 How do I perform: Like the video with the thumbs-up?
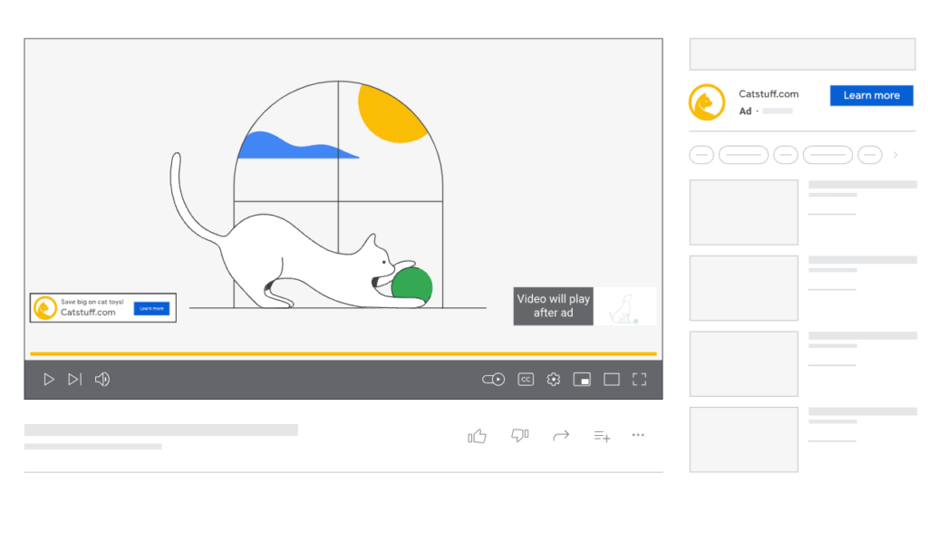(478, 435)
